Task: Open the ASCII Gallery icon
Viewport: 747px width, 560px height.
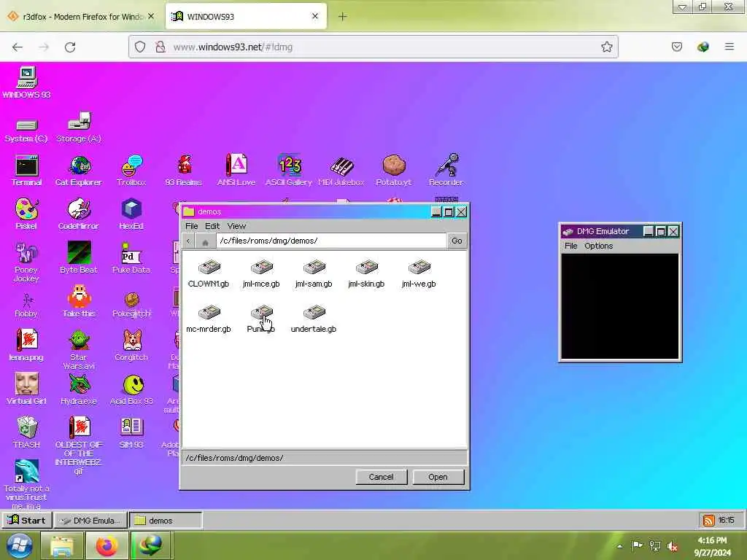Action: pyautogui.click(x=289, y=171)
